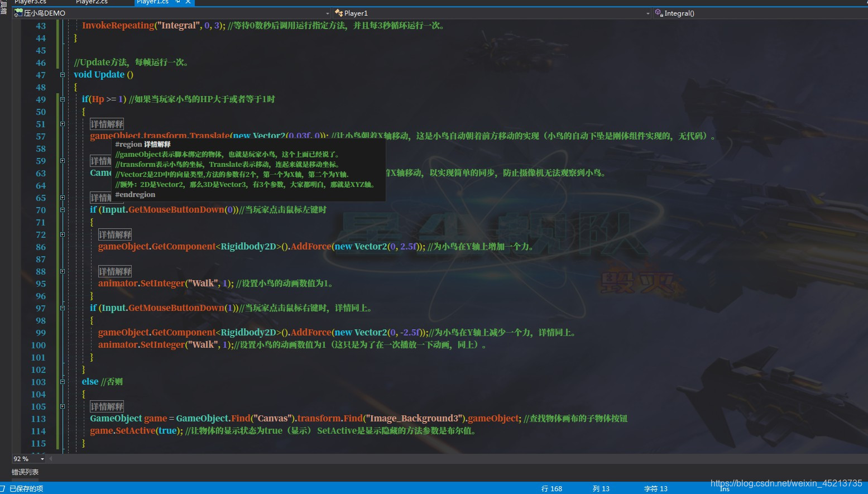This screenshot has height=494, width=868.
Task: Click the Hp variable on line 49
Action: pos(98,99)
